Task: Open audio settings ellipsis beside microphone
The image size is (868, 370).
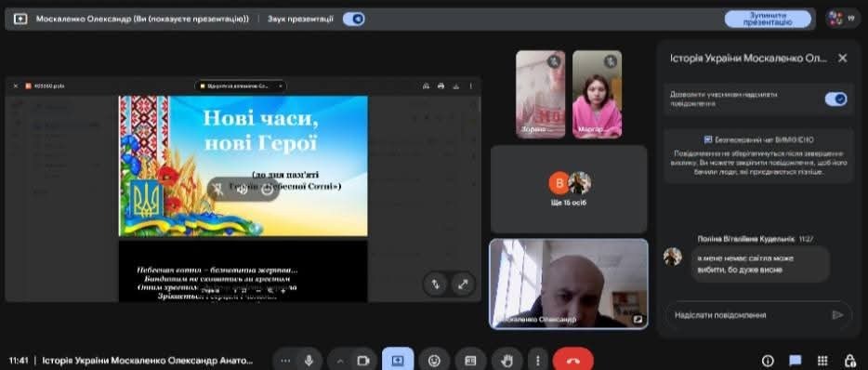Action: tap(285, 361)
